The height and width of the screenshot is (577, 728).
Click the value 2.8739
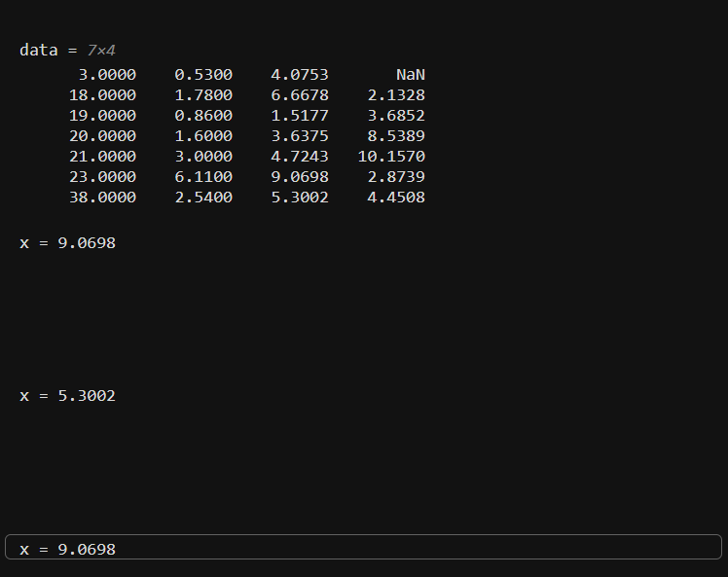click(396, 176)
